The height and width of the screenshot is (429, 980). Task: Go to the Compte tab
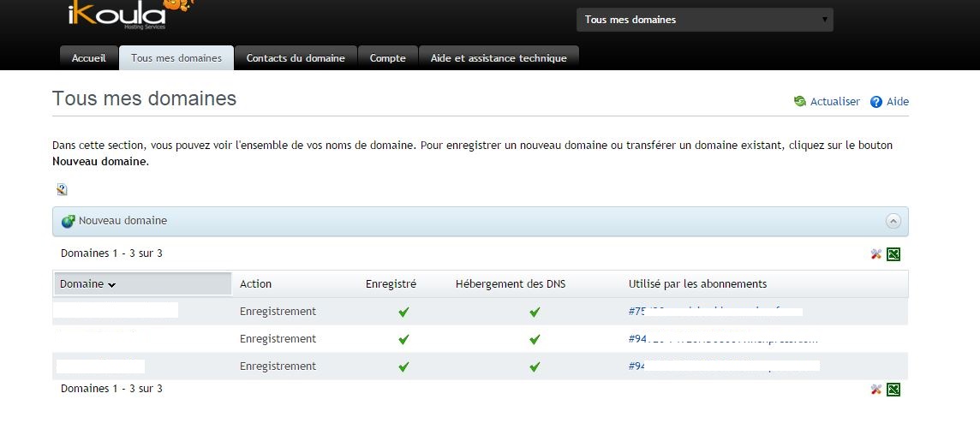click(x=388, y=58)
